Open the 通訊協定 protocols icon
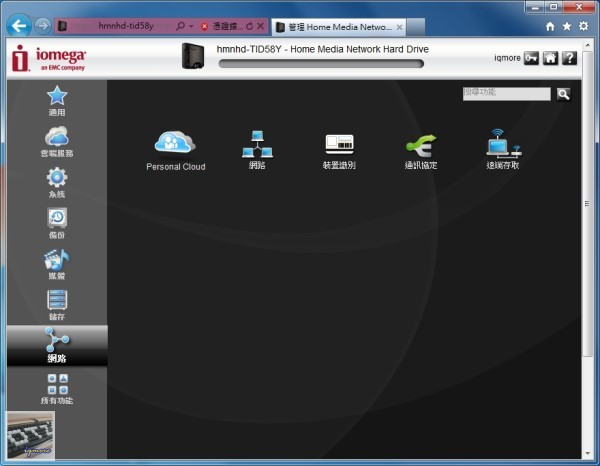600x466 pixels. click(x=421, y=151)
